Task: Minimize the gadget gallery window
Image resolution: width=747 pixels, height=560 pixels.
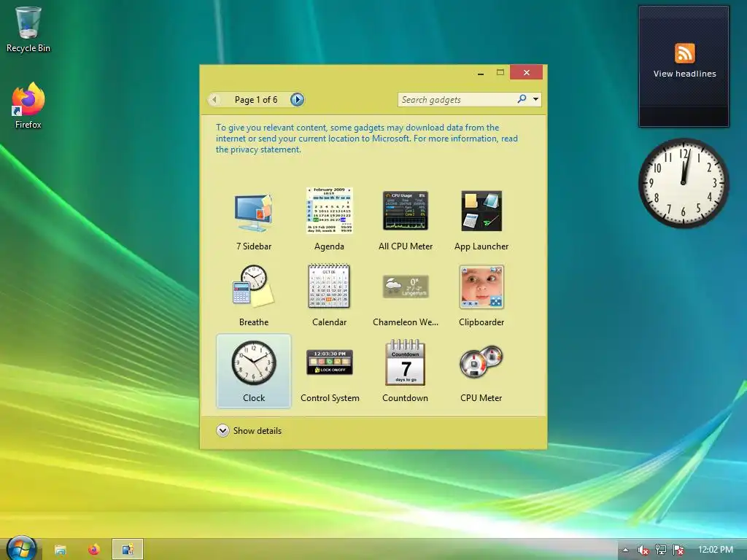Action: click(481, 73)
